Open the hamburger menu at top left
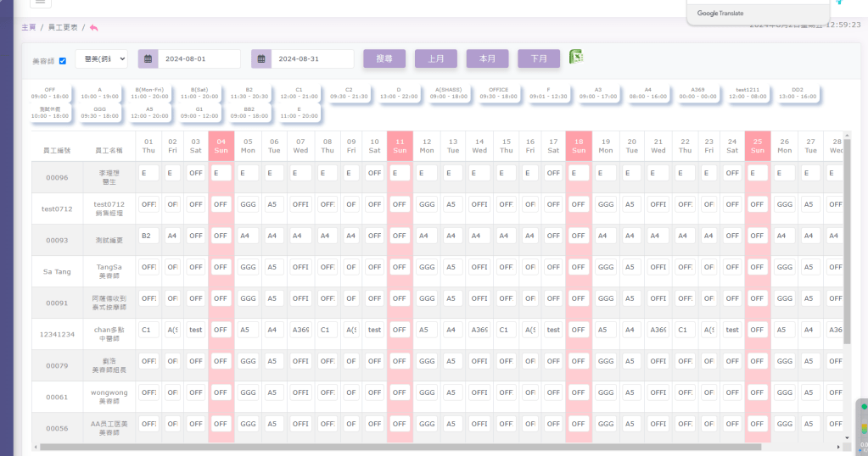 (41, 3)
